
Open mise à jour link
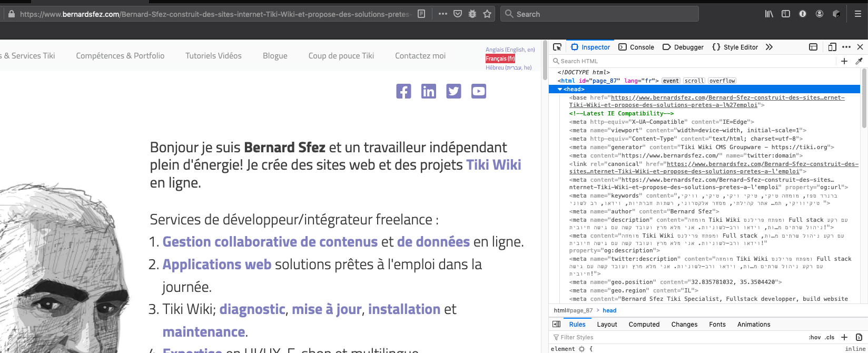click(327, 309)
